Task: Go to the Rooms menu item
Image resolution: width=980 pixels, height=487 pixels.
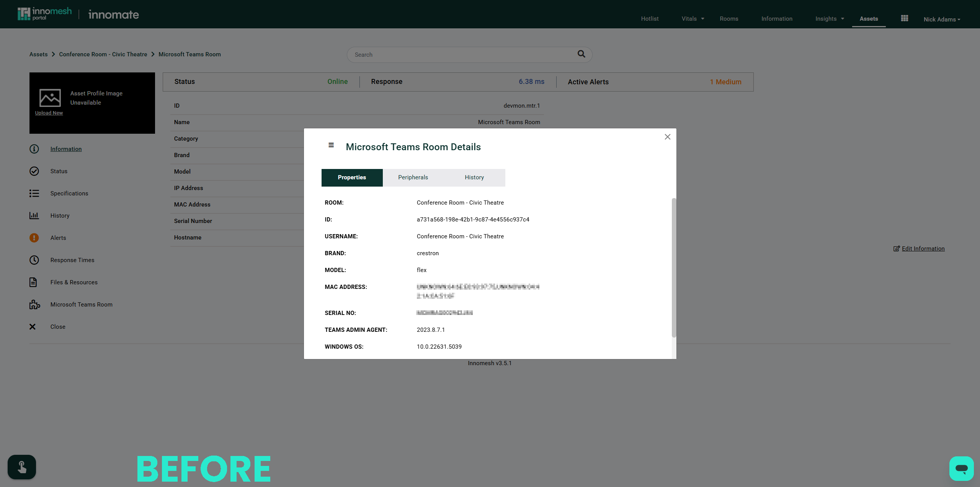Action: 729,19
